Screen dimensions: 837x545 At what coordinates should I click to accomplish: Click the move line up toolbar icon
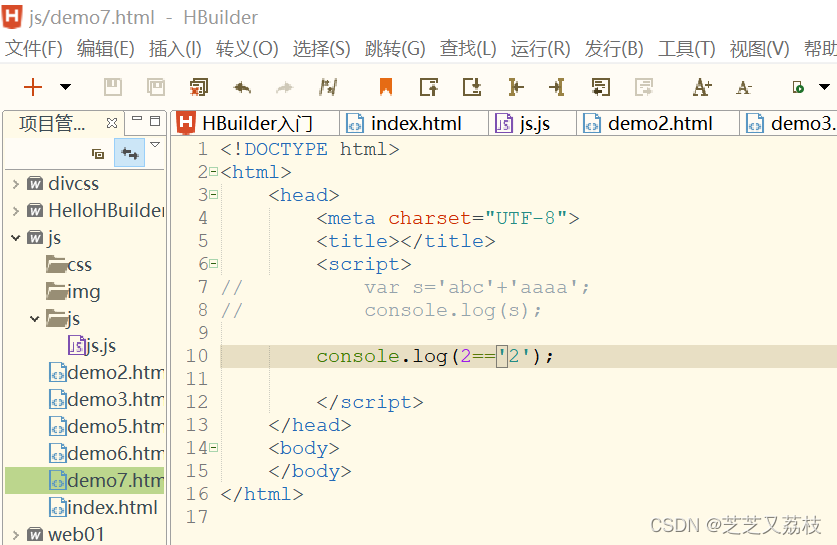point(429,87)
